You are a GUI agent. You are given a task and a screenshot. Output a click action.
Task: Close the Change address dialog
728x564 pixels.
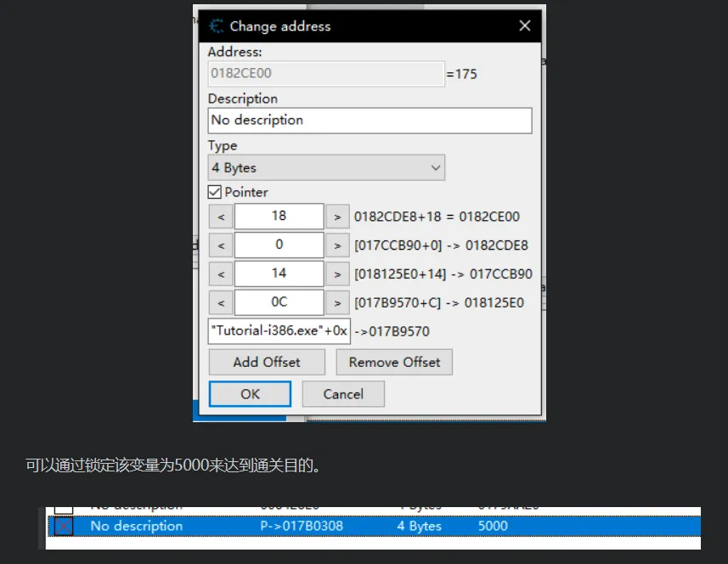pyautogui.click(x=524, y=25)
